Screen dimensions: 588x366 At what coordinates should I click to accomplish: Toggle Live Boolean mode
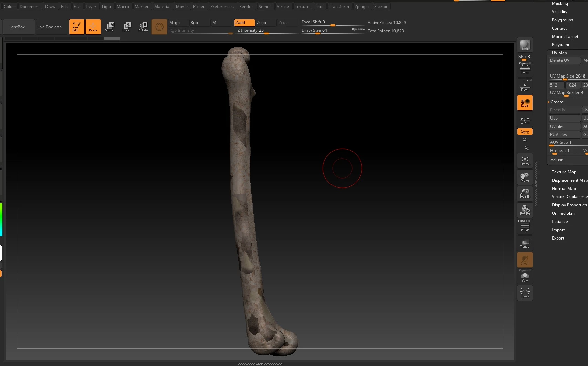[x=52, y=27]
